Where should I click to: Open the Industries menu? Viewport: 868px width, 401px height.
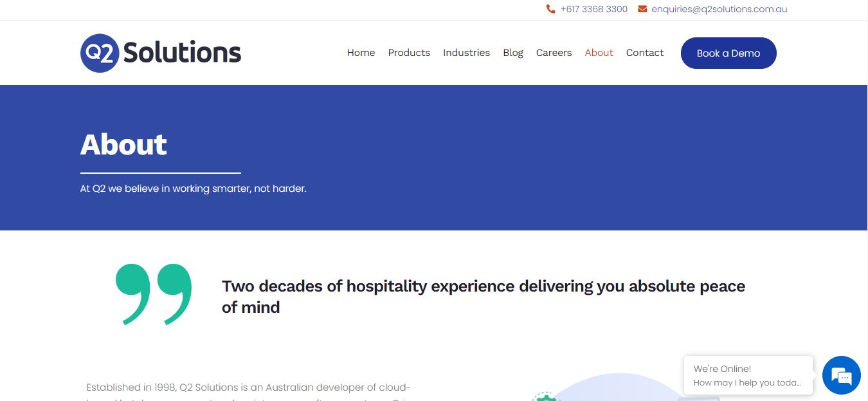tap(466, 53)
